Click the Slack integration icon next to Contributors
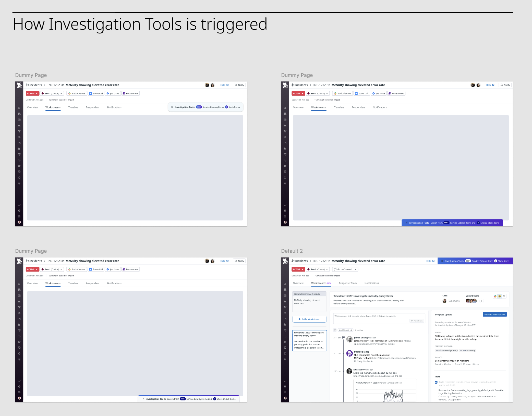The height and width of the screenshot is (416, 532). (x=495, y=296)
